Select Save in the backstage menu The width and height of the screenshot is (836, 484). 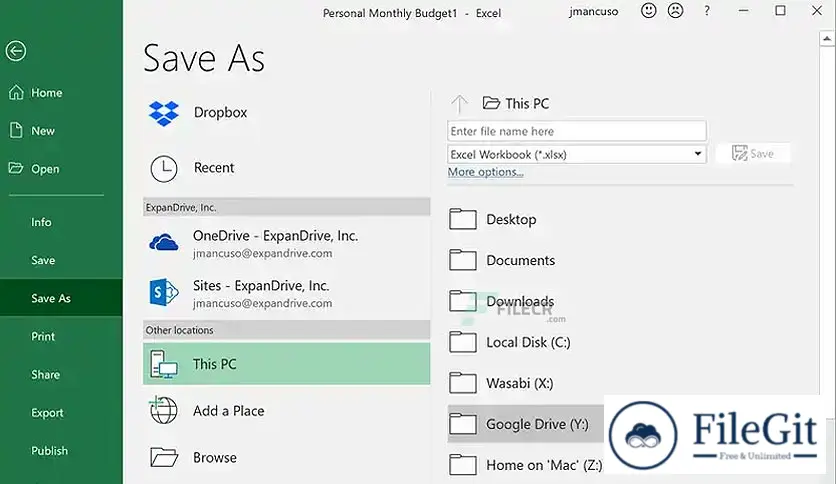tap(43, 260)
